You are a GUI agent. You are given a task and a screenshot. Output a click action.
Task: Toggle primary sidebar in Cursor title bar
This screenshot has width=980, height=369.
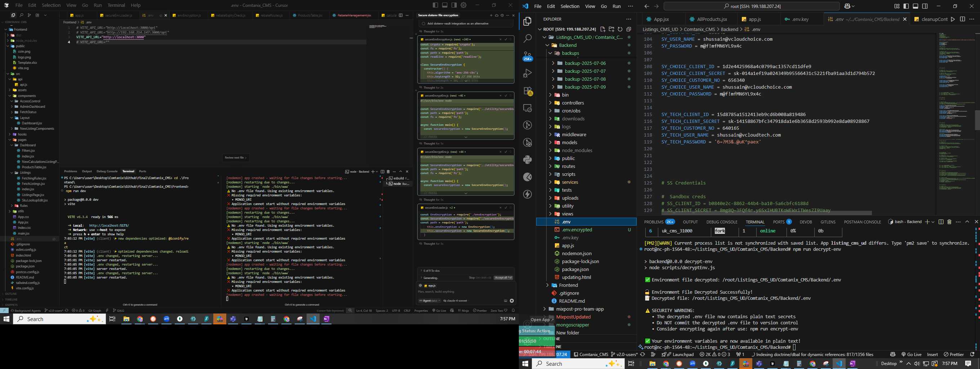[435, 5]
